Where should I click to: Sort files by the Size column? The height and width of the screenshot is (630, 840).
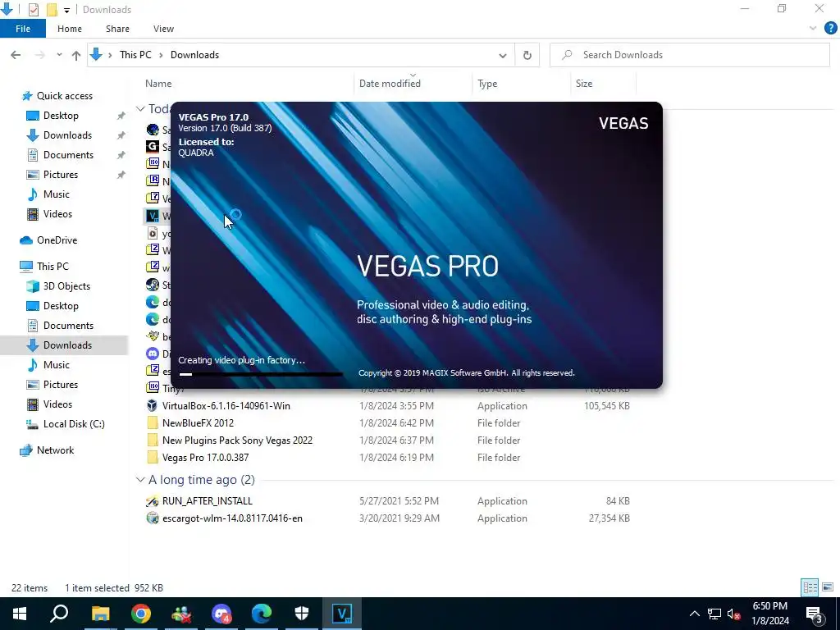(584, 84)
